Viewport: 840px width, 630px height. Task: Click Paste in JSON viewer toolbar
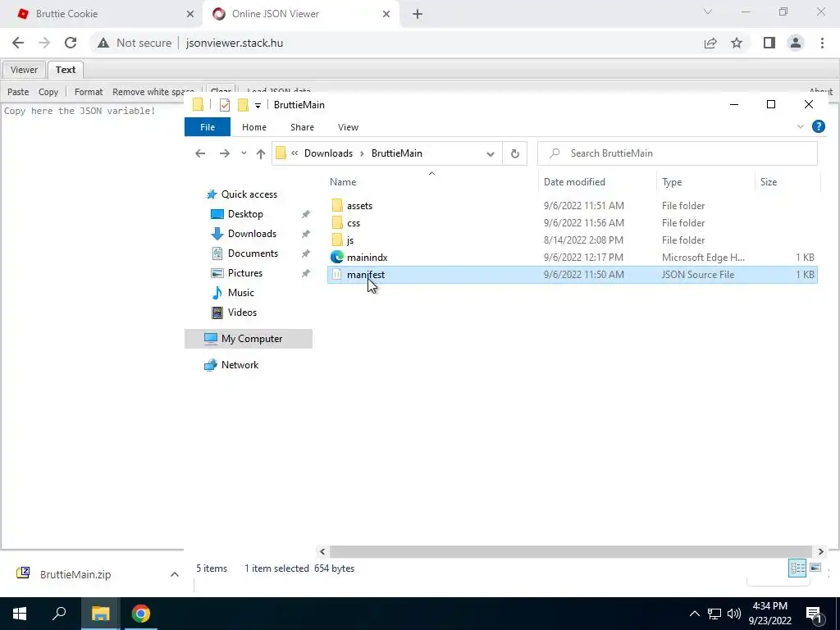coord(18,92)
